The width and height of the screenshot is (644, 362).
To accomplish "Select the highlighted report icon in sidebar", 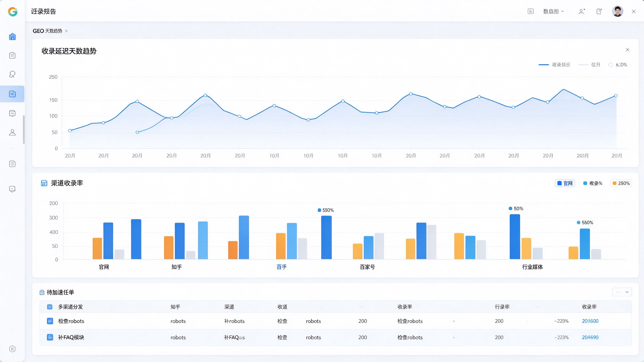I will click(12, 94).
